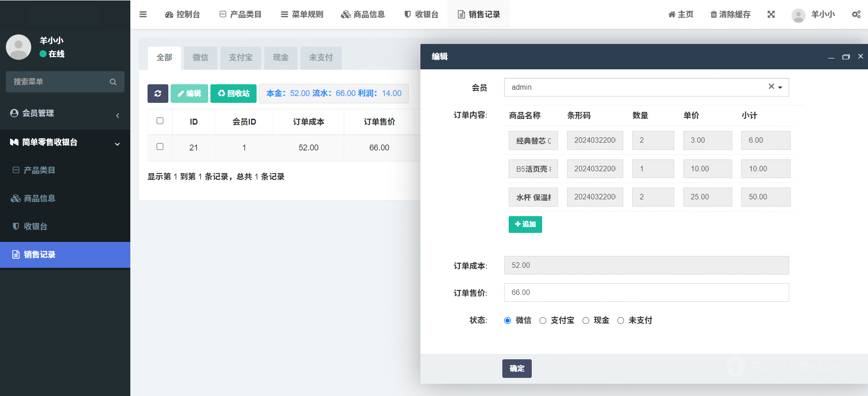Select the 微信 status radio

[508, 321]
